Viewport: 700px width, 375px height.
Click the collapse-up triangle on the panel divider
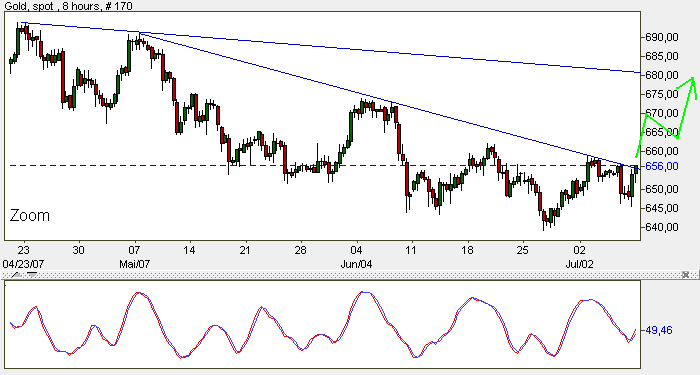click(17, 275)
